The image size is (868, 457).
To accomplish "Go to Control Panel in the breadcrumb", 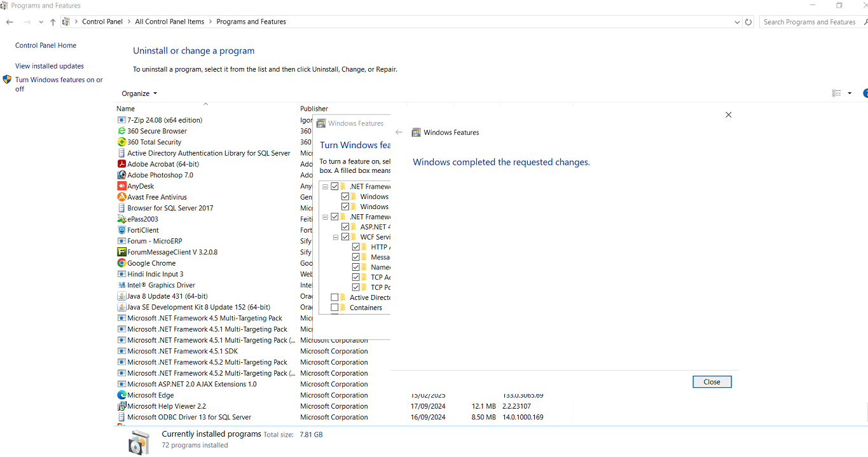I will 102,22.
